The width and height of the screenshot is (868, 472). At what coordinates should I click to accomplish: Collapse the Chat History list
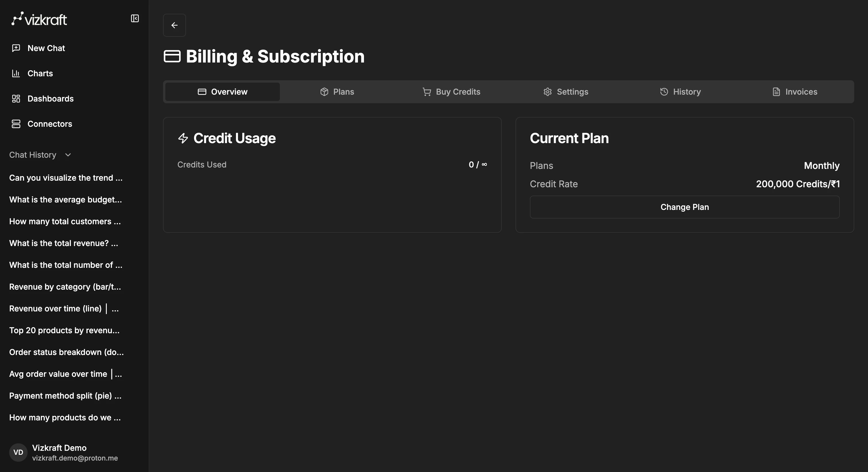(67, 155)
